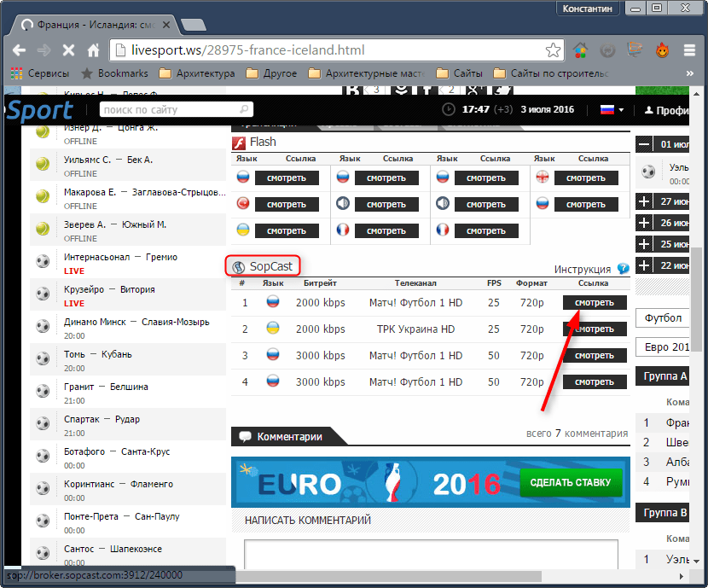Click the colorful house extension icon

pyautogui.click(x=580, y=50)
